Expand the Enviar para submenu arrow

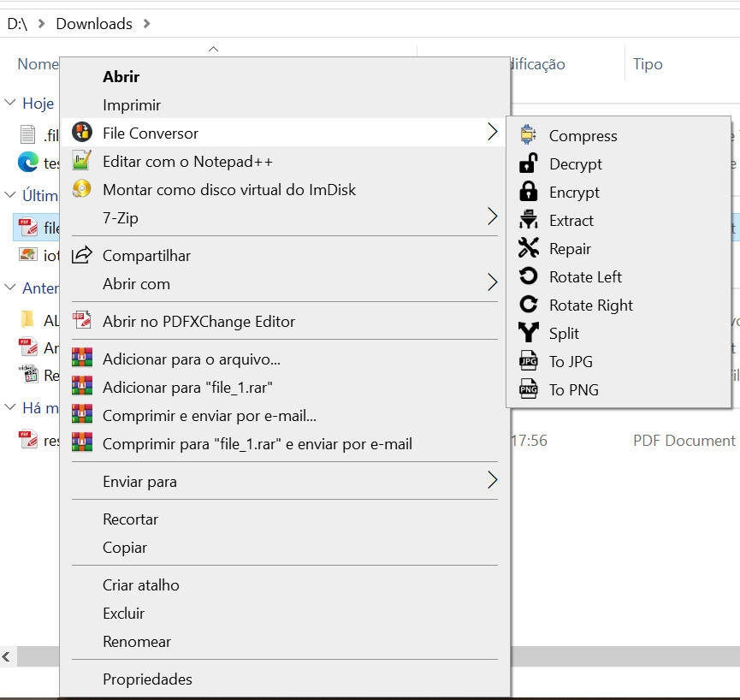(492, 481)
